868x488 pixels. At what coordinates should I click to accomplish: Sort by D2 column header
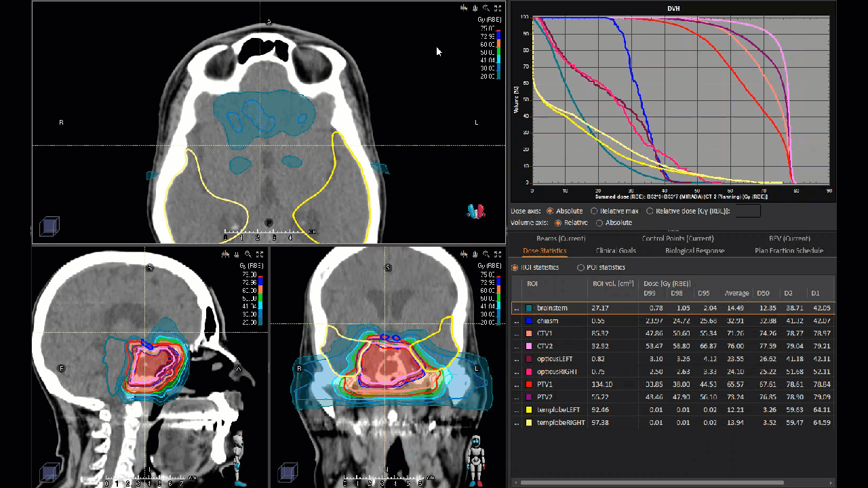788,293
